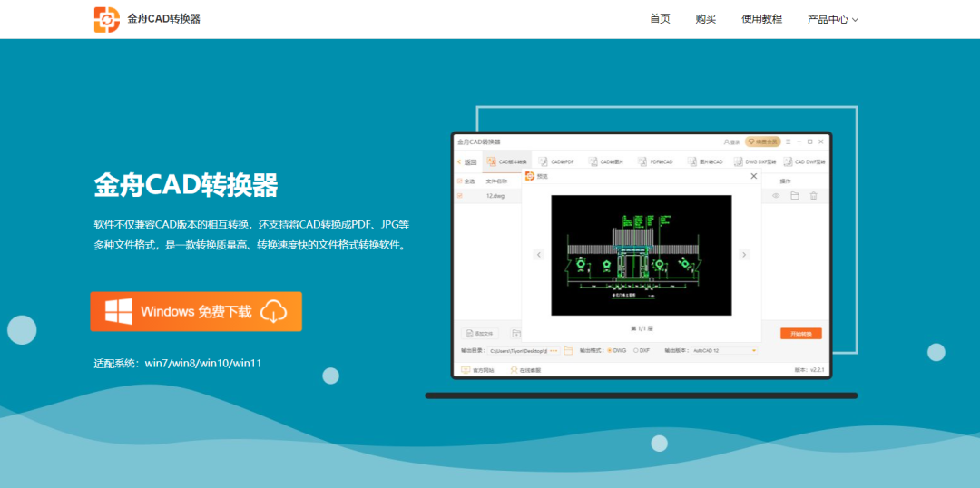Switch to the CAD转PDF tab

tap(556, 161)
